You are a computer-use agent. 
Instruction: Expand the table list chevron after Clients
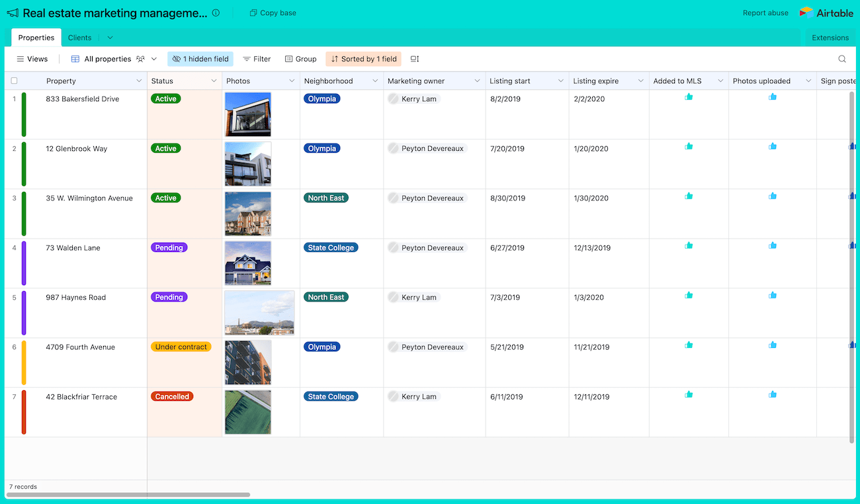[110, 38]
